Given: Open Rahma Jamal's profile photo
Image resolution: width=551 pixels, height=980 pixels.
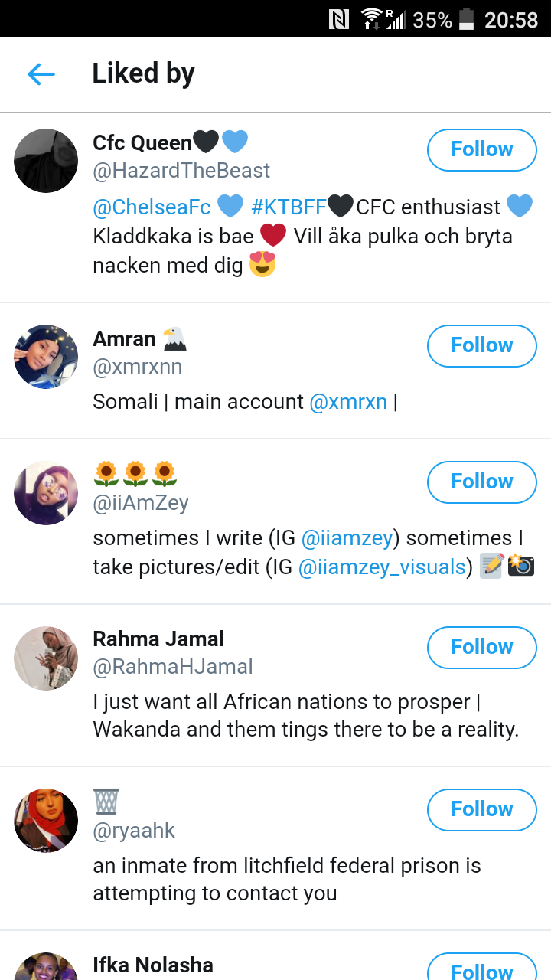Looking at the screenshot, I should pos(46,658).
